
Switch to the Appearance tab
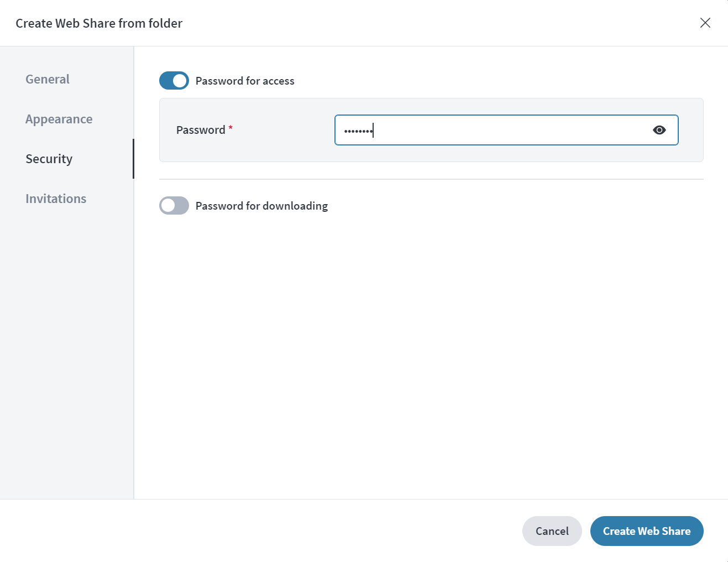point(59,119)
